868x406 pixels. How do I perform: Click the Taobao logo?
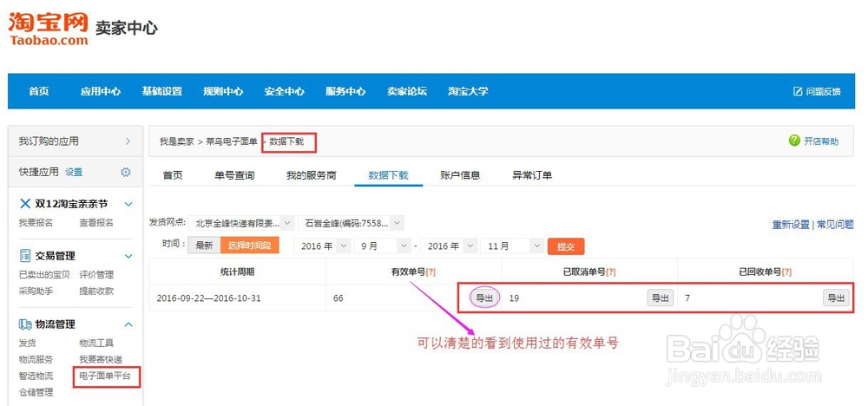pyautogui.click(x=48, y=28)
